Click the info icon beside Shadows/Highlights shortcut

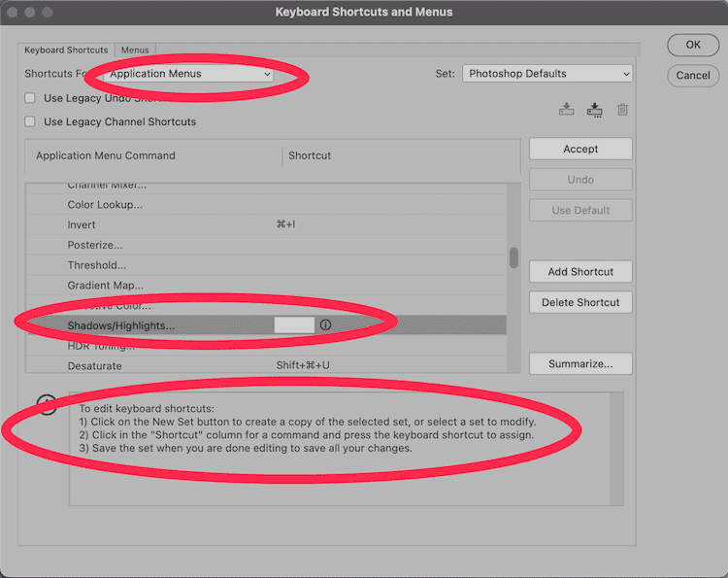coord(325,325)
